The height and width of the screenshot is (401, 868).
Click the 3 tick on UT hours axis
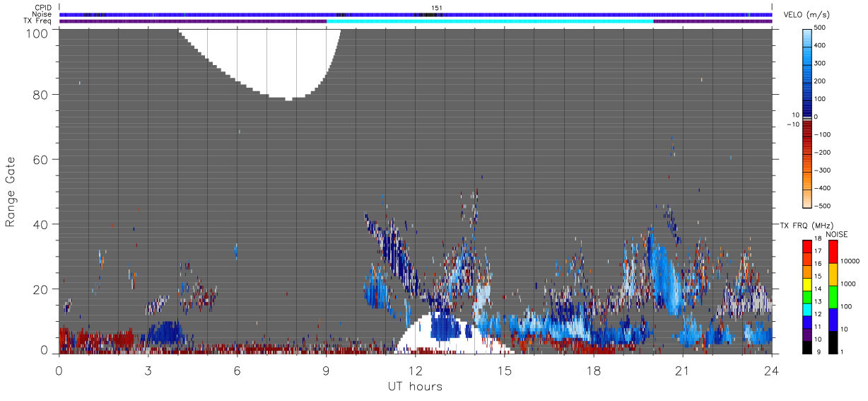pos(148,370)
